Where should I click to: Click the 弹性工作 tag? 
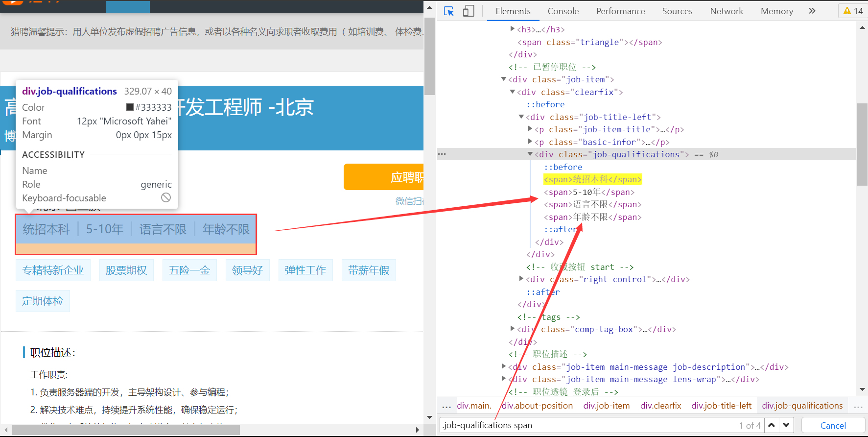click(305, 270)
